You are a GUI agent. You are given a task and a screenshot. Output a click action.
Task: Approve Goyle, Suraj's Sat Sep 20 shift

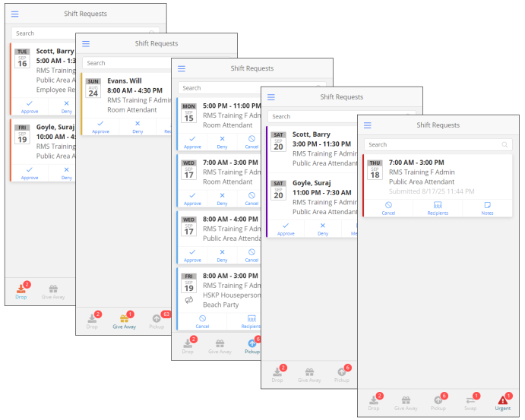tap(286, 229)
